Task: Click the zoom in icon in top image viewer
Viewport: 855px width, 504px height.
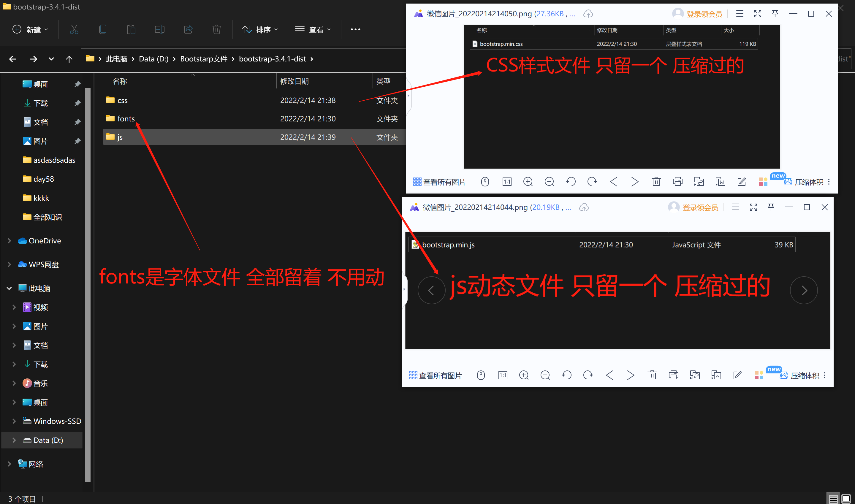Action: pos(528,182)
